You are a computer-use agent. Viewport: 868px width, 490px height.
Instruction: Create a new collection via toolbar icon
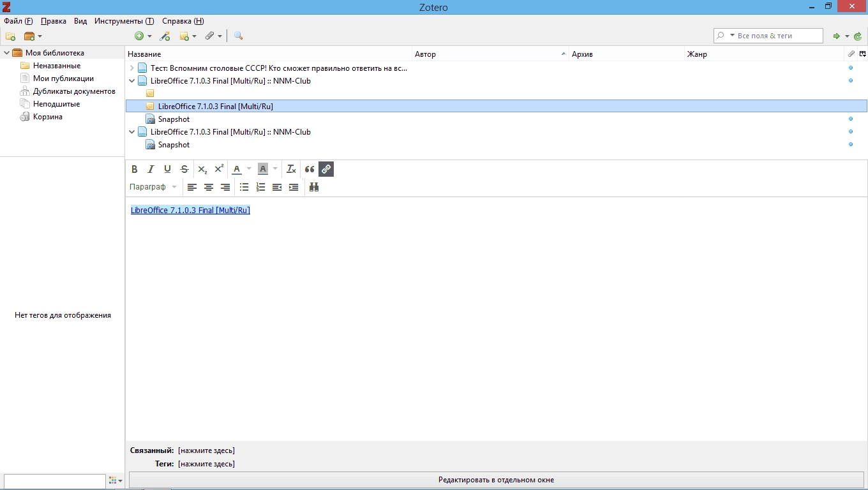coord(10,36)
